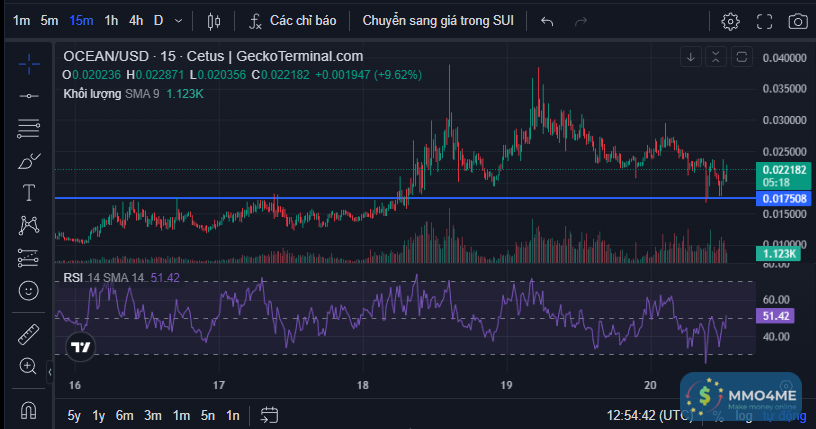The width and height of the screenshot is (816, 429).
Task: Switch to 1h timeframe
Action: 111,21
